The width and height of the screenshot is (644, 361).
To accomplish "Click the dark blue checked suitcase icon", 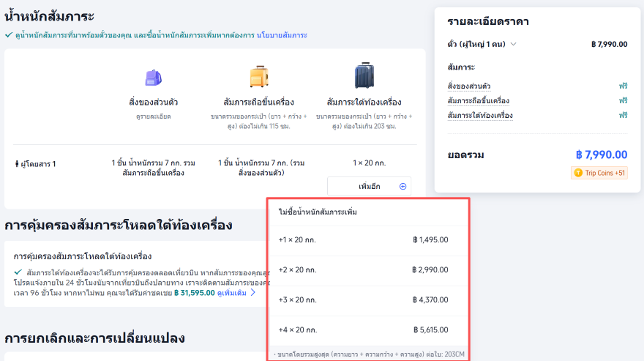I will pos(364,75).
